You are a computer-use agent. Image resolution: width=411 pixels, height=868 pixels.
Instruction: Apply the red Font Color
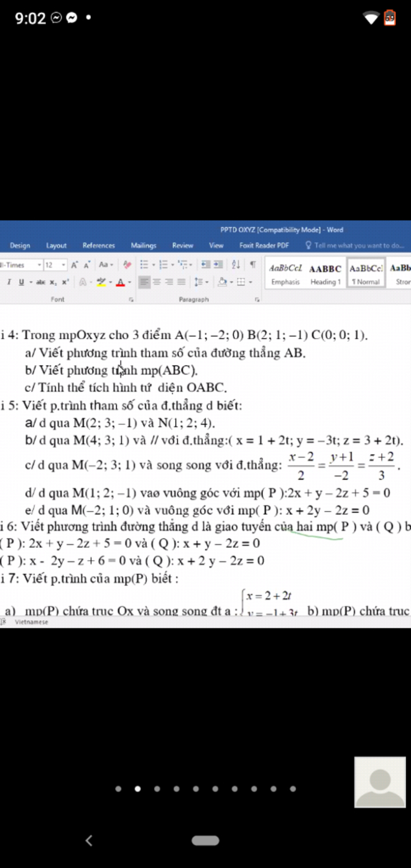[x=120, y=282]
